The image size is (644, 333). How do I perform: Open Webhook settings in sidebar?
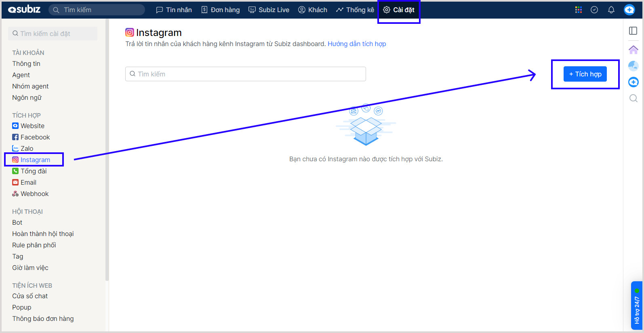pyautogui.click(x=34, y=194)
